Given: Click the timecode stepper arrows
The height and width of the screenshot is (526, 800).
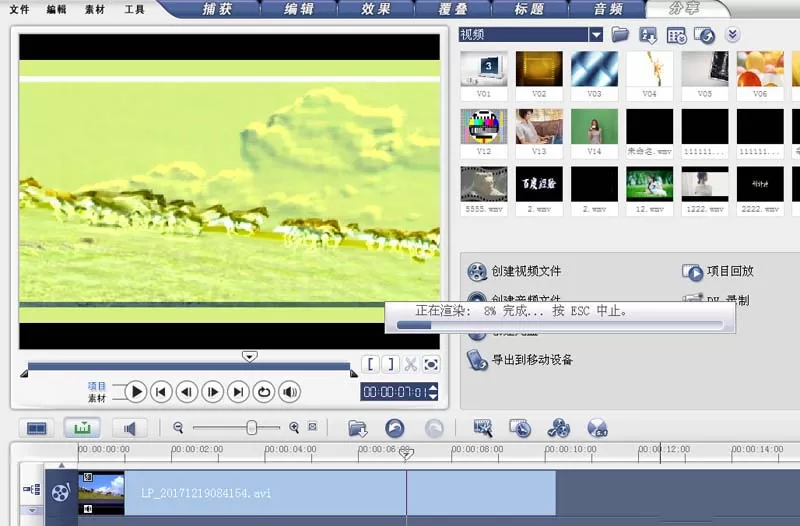Looking at the screenshot, I should coord(433,392).
